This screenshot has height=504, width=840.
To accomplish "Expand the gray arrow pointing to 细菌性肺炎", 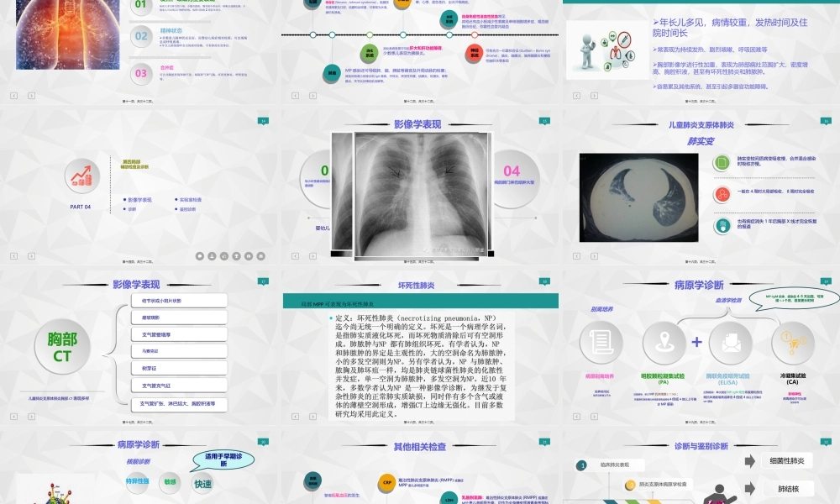I will click(749, 461).
